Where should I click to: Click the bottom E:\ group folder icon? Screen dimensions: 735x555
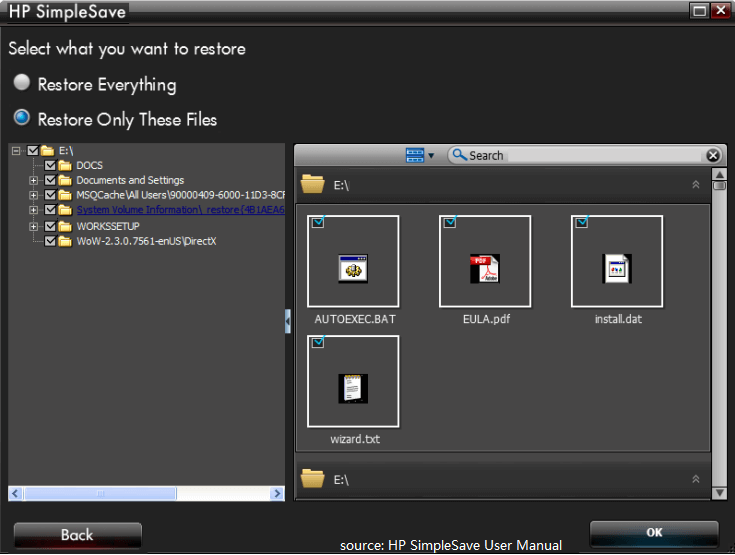[x=313, y=478]
